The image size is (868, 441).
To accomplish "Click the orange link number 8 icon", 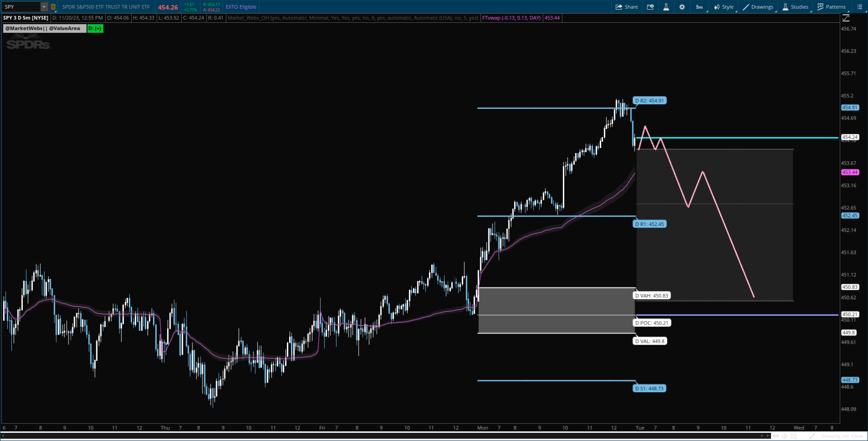I will coord(53,7).
